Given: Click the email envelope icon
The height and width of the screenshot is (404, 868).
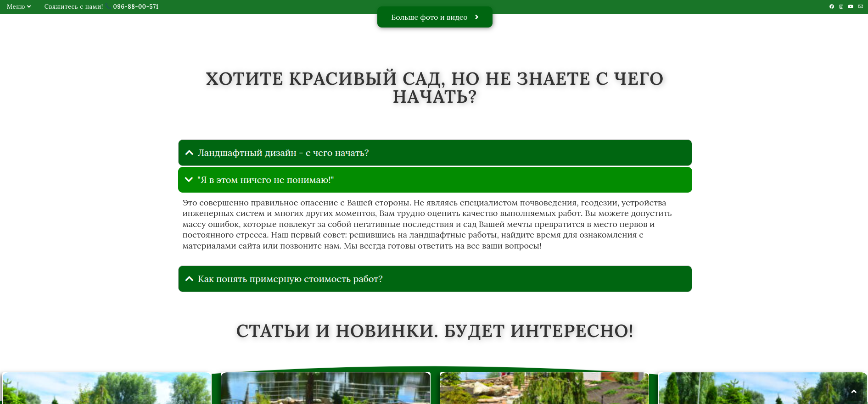Looking at the screenshot, I should [x=861, y=6].
